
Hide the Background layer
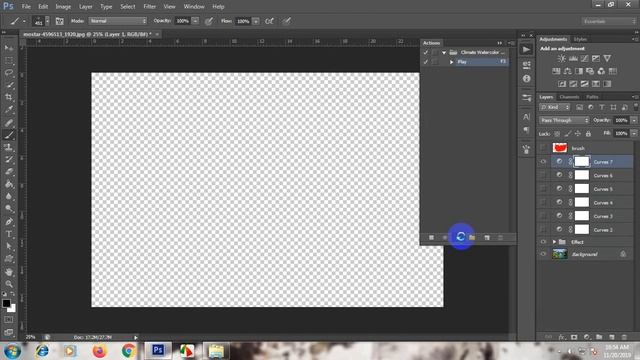[x=543, y=254]
